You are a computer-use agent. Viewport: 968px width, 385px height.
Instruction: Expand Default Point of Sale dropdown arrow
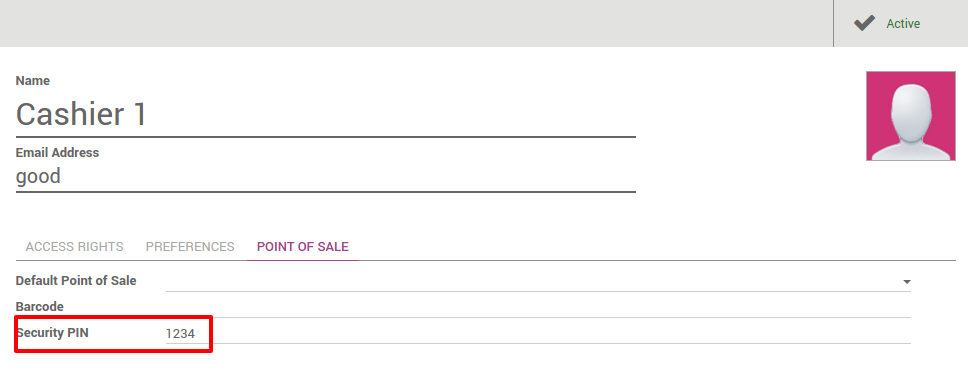point(907,281)
